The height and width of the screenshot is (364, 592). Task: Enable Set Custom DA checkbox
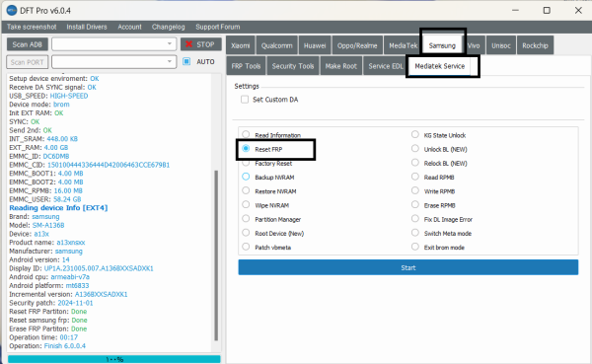click(x=245, y=100)
